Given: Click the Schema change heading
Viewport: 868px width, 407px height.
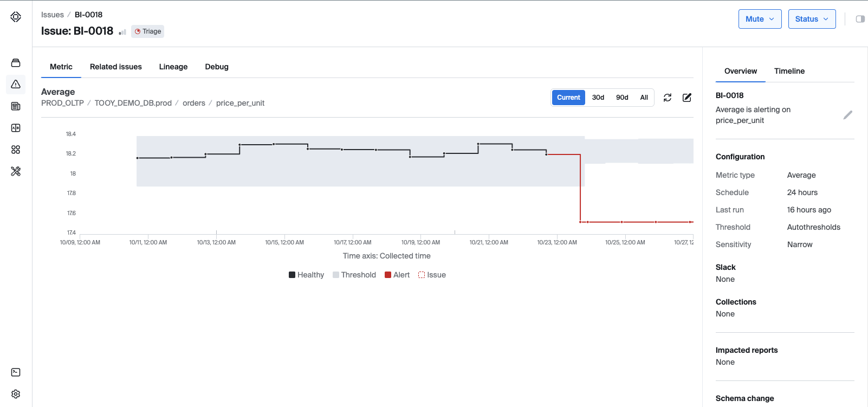Looking at the screenshot, I should pyautogui.click(x=745, y=398).
